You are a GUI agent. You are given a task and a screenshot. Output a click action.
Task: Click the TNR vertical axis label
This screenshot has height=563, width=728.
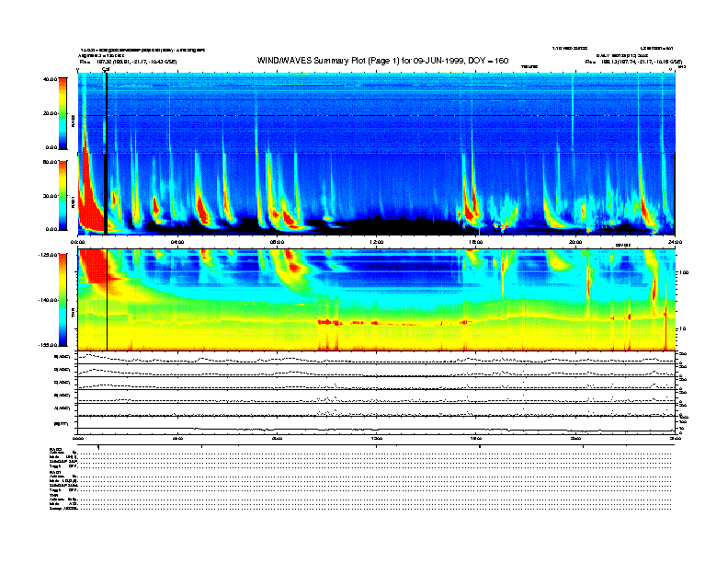[x=73, y=315]
